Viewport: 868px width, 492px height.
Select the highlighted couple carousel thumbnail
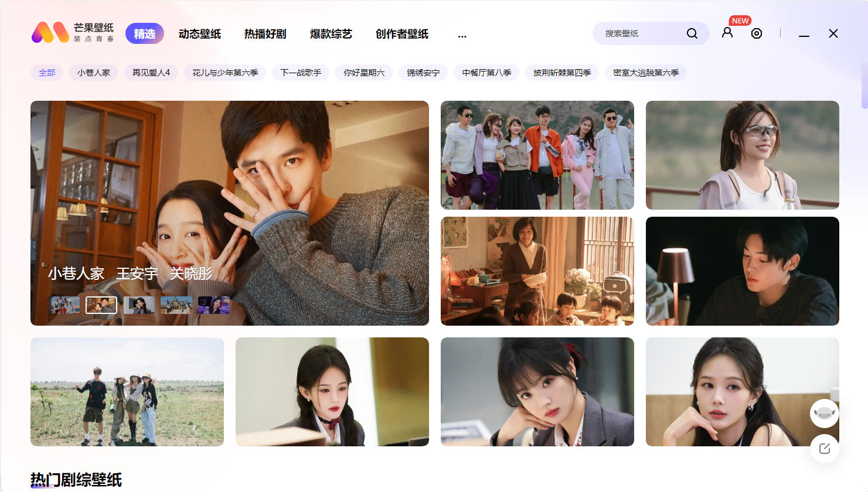tap(101, 305)
